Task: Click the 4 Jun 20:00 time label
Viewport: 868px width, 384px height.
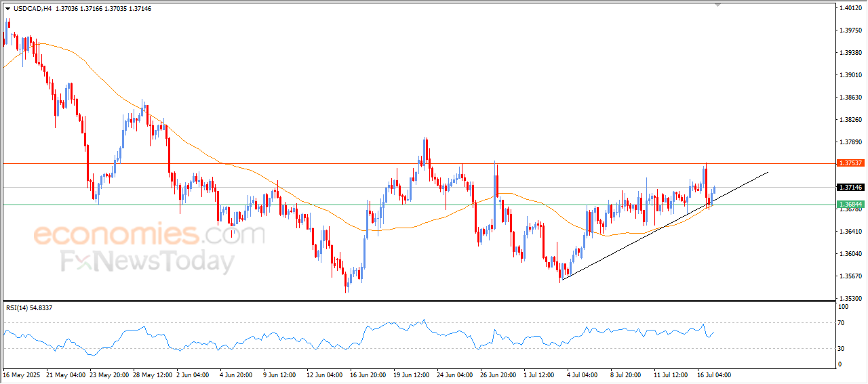Action: [237, 375]
